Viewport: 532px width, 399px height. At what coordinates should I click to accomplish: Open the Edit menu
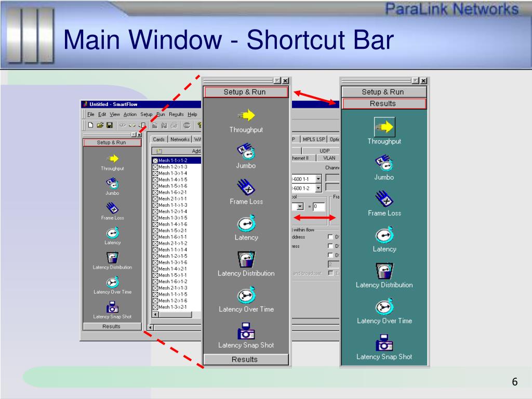click(102, 114)
